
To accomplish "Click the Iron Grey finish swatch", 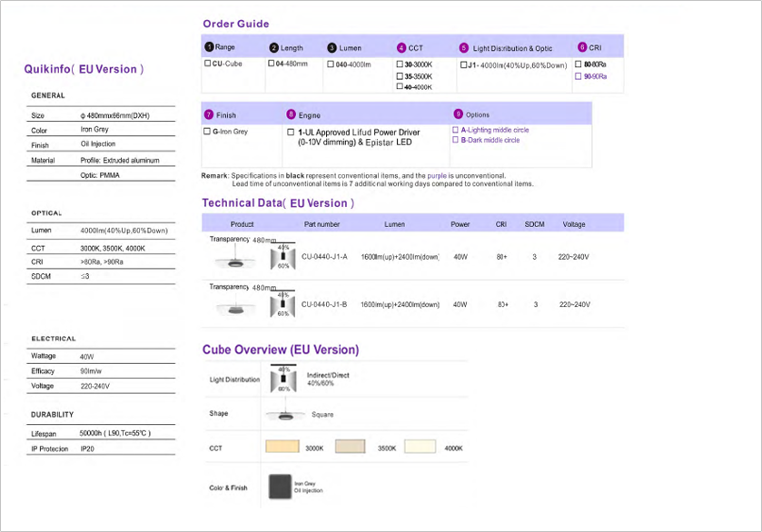I will click(280, 487).
